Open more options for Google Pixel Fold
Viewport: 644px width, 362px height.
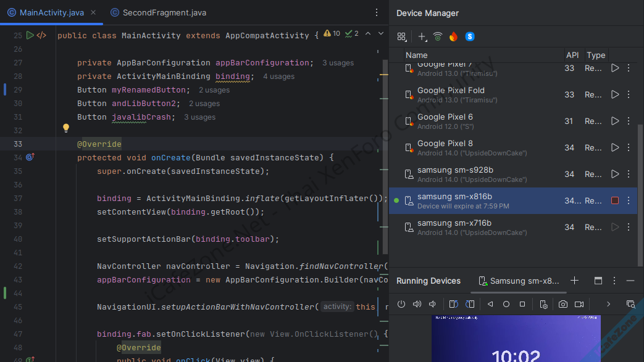[x=629, y=94]
